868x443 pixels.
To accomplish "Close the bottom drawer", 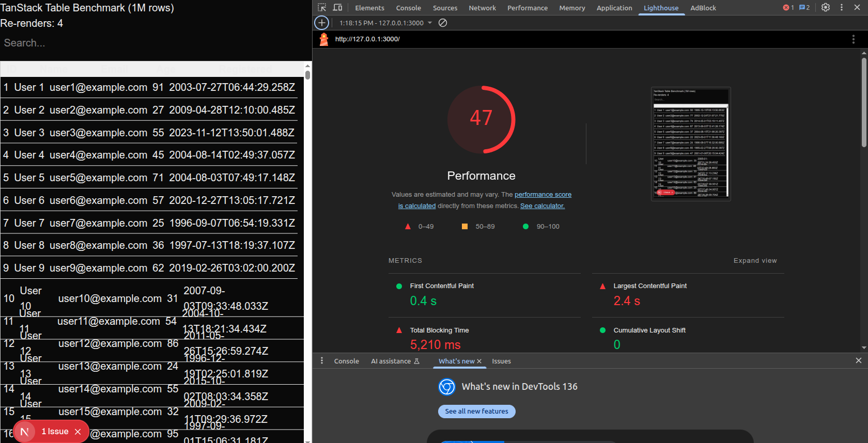I will click(x=859, y=360).
